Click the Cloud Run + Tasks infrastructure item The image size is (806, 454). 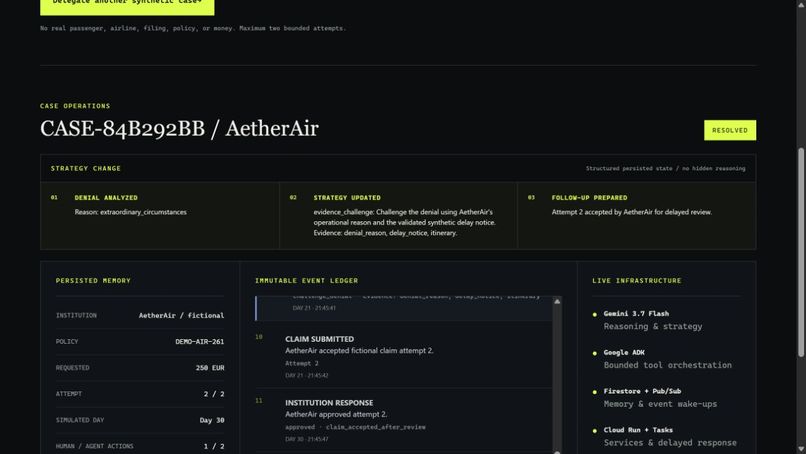point(665,436)
